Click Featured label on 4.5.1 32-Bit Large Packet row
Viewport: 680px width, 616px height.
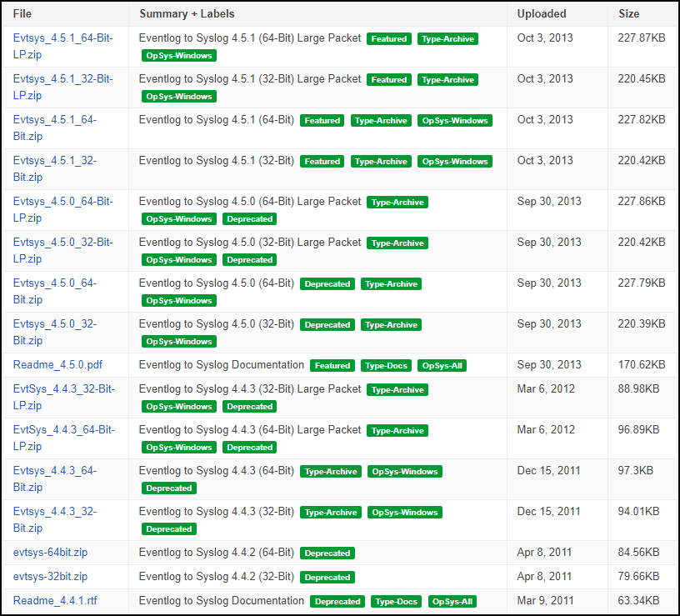[x=389, y=79]
